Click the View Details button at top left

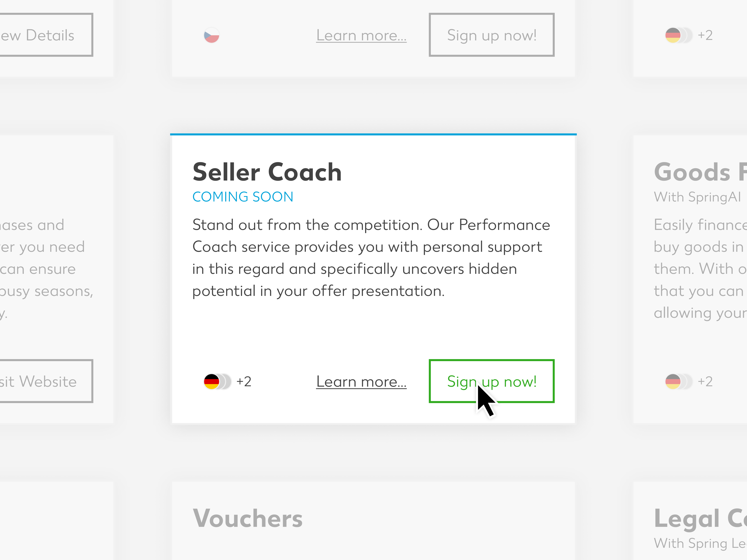(46, 35)
